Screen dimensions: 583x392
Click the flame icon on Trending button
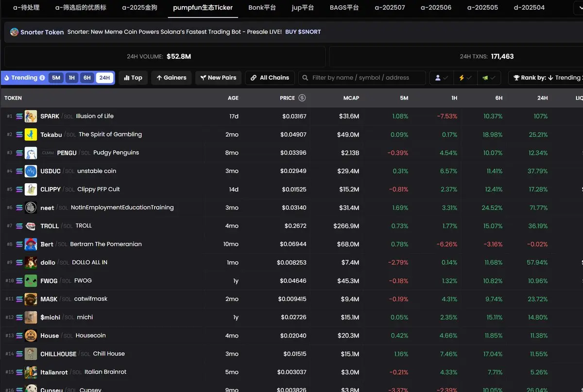tap(7, 78)
